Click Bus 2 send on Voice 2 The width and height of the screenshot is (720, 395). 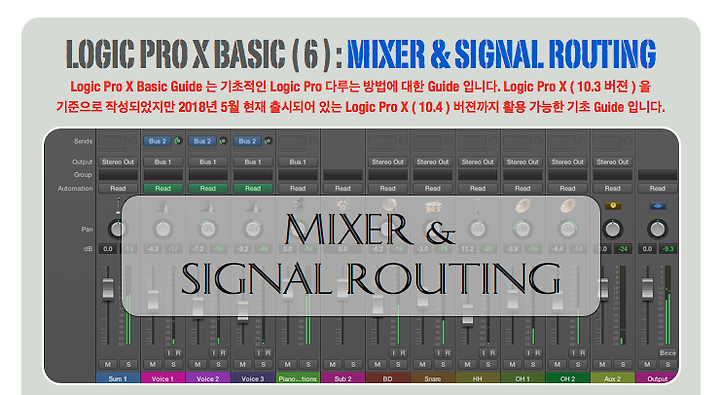tap(202, 141)
